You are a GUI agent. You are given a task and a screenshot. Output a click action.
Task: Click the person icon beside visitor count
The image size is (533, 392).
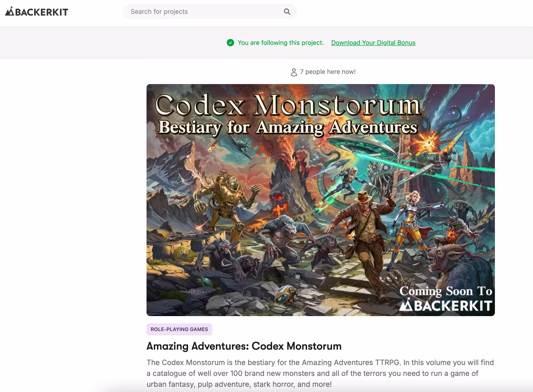[294, 72]
